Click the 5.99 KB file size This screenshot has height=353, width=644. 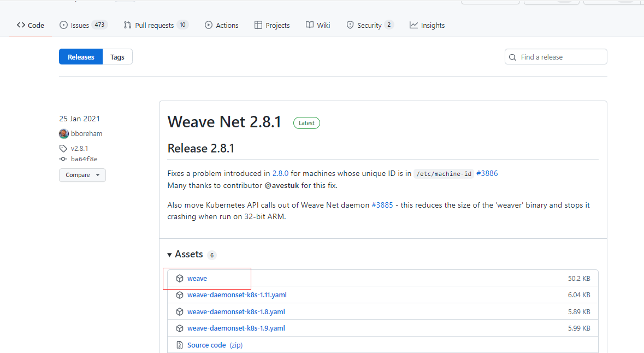point(579,328)
